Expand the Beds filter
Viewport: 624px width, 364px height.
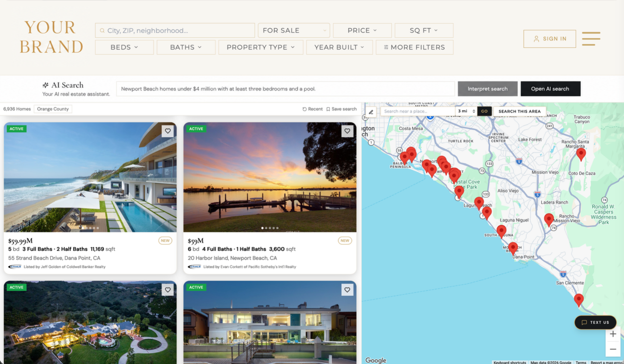click(124, 47)
